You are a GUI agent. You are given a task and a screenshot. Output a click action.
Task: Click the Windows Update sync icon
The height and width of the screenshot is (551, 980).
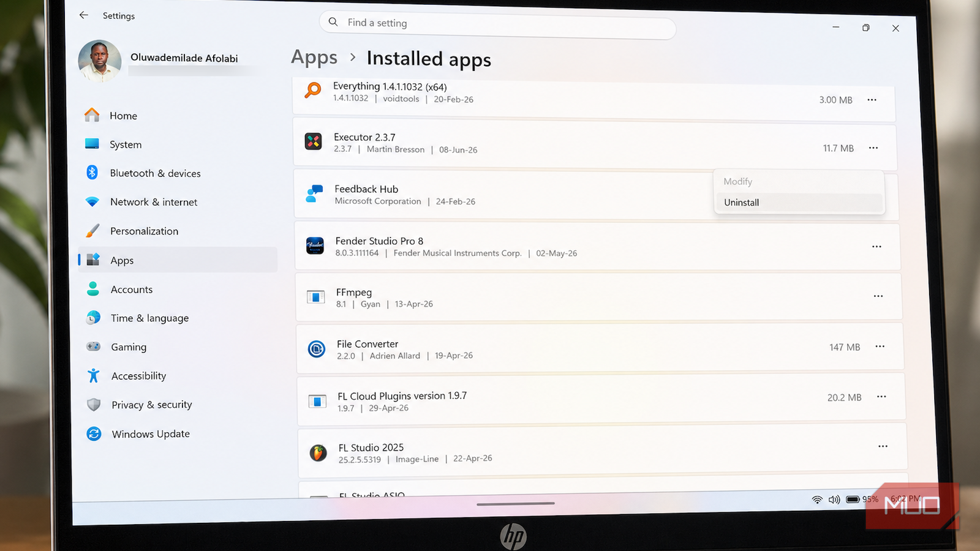[x=94, y=433]
